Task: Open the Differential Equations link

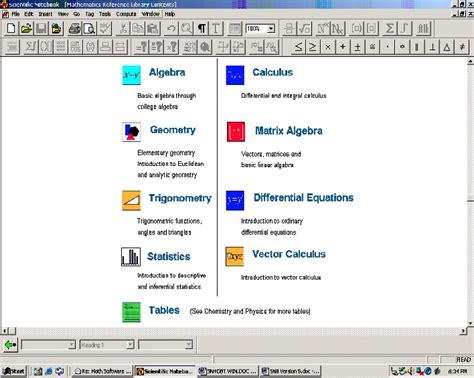Action: coord(303,198)
